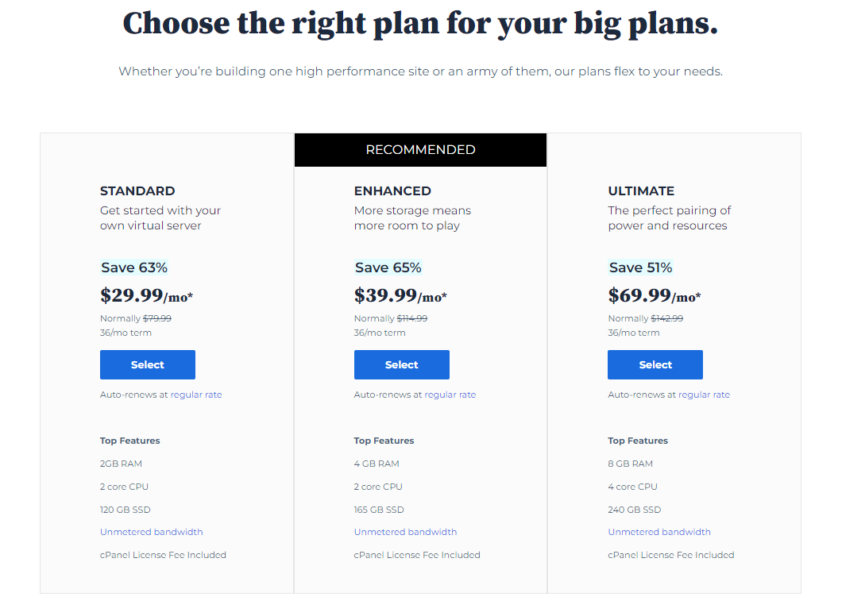Select the Ultimate plan button
This screenshot has height=616, width=842.
(x=655, y=365)
